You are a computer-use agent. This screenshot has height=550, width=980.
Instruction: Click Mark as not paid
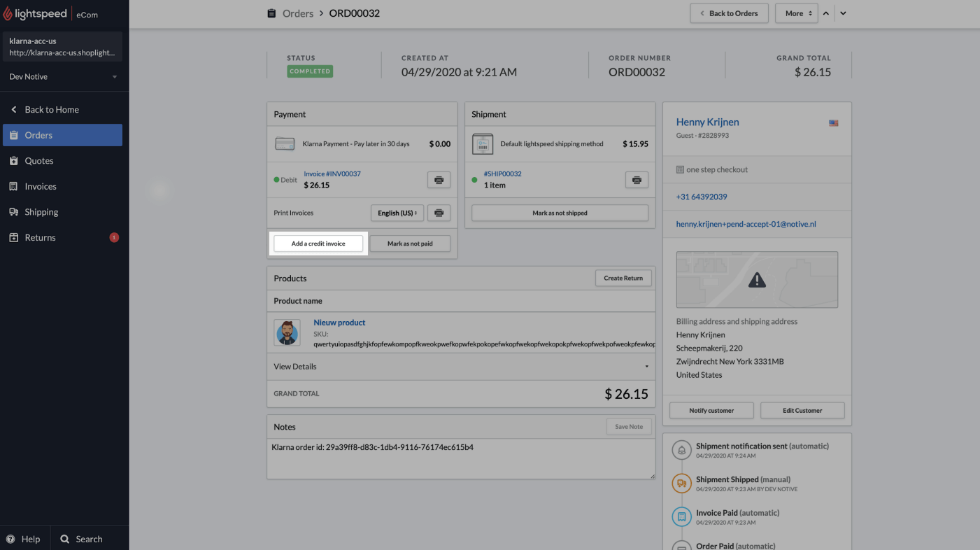409,243
